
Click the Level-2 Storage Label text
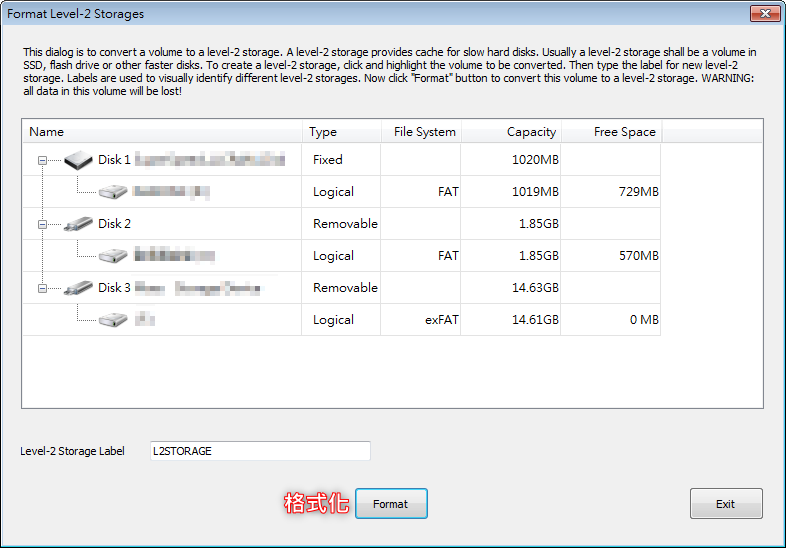(72, 451)
